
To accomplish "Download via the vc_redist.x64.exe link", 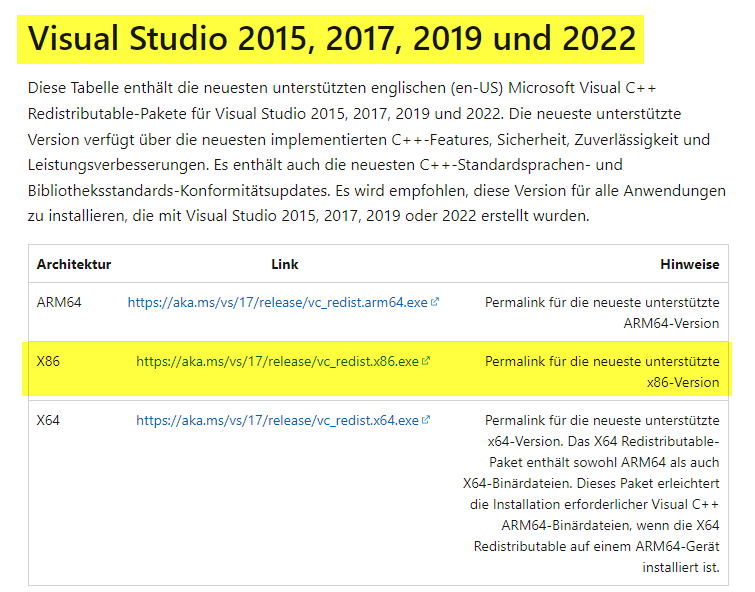I will [x=277, y=422].
